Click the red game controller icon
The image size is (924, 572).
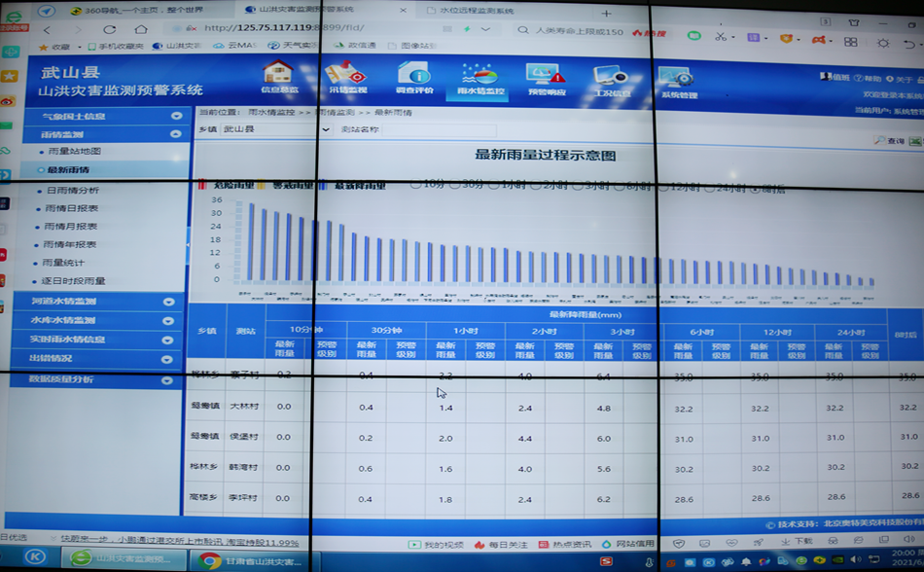(818, 40)
